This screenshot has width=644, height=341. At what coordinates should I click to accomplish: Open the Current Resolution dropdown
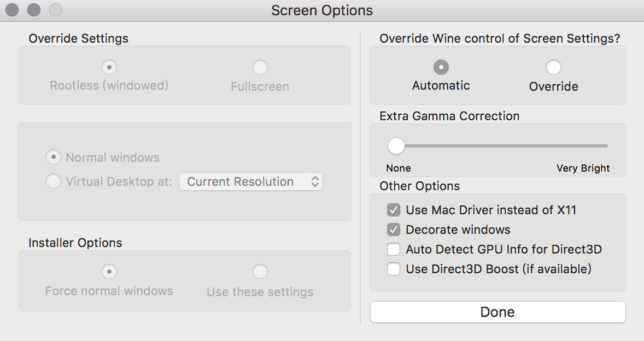coord(250,181)
